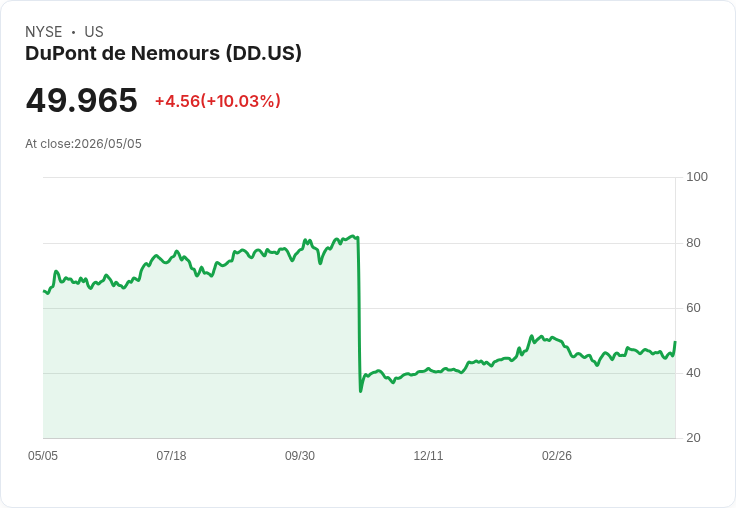This screenshot has height=508, width=736.
Task: Click the sharp vertical price drop line
Action: coord(359,315)
